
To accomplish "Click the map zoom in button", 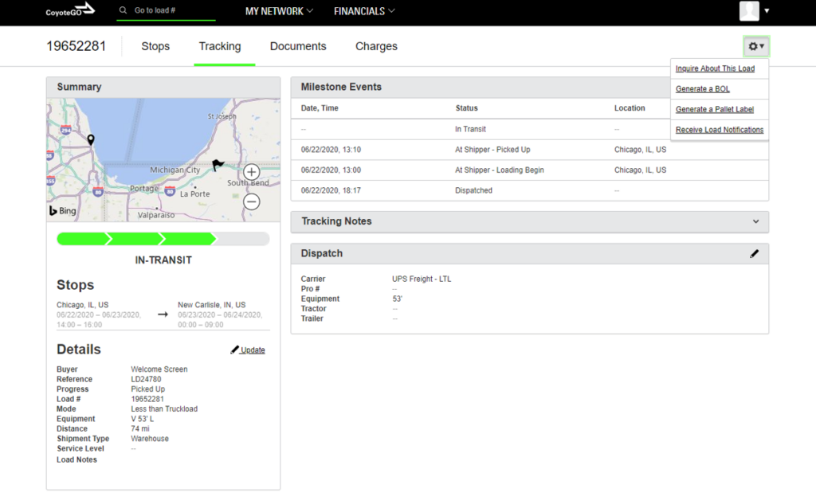I will 252,172.
